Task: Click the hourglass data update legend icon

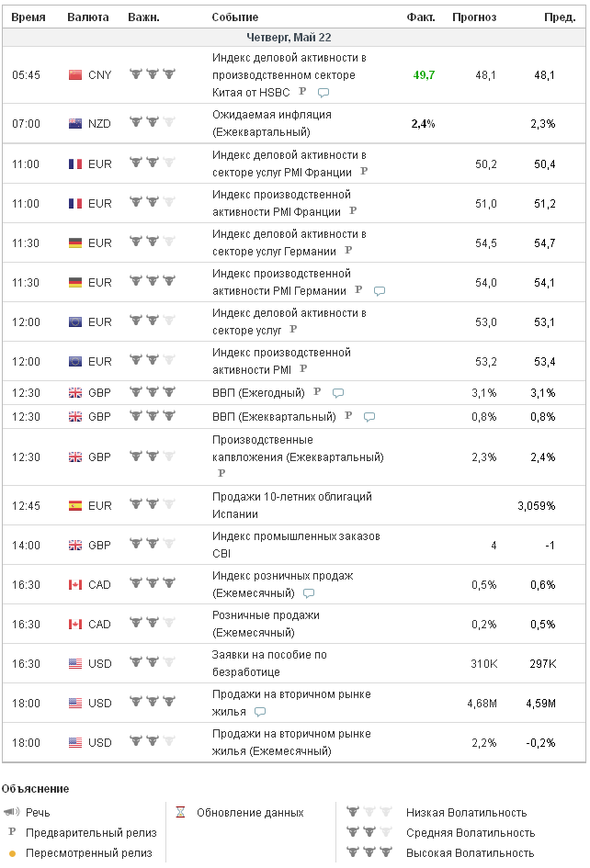Action: tap(180, 813)
